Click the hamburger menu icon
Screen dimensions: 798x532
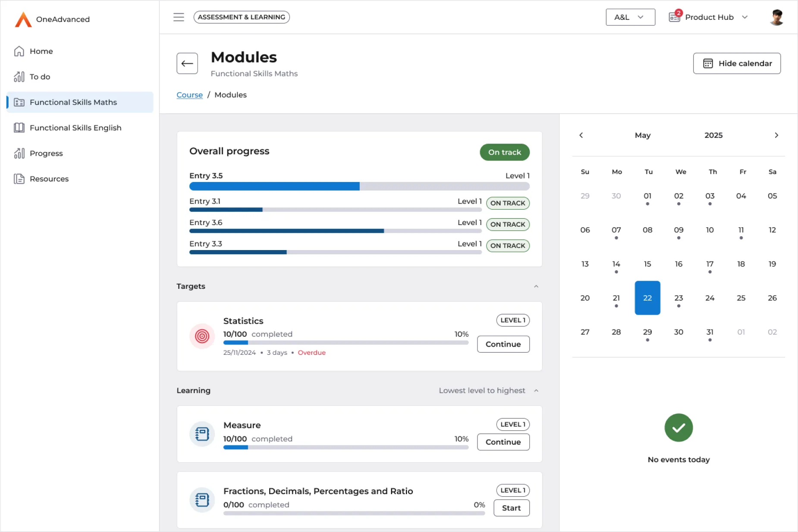[179, 17]
